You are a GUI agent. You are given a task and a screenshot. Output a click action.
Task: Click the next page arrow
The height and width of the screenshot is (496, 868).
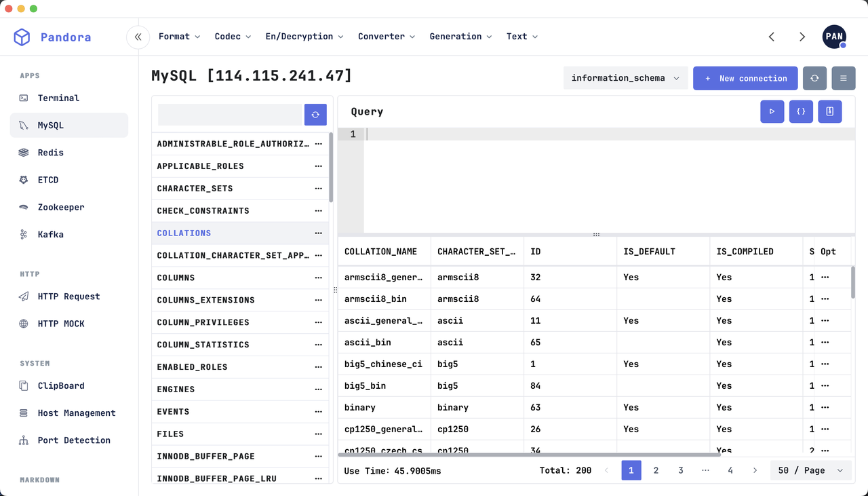(x=755, y=470)
